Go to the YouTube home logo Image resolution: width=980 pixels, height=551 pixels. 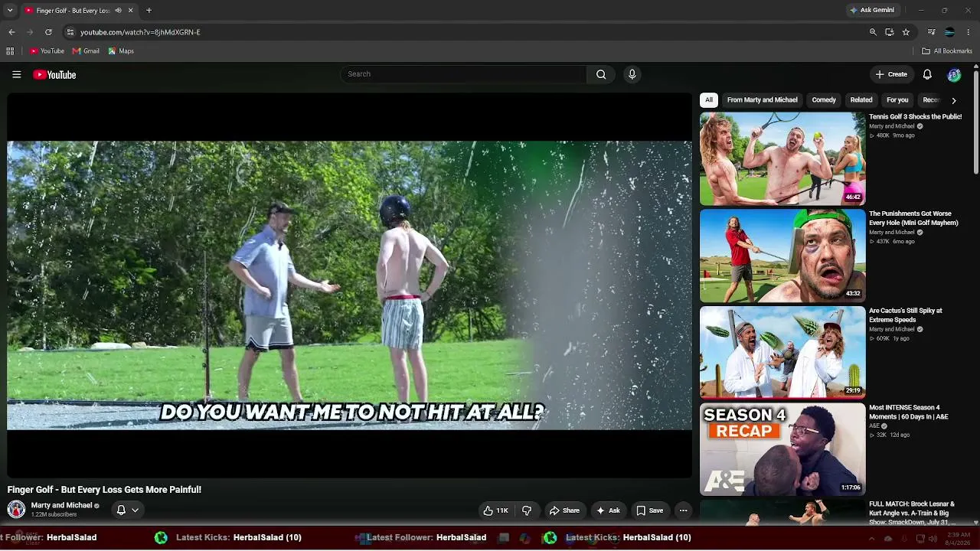(54, 74)
